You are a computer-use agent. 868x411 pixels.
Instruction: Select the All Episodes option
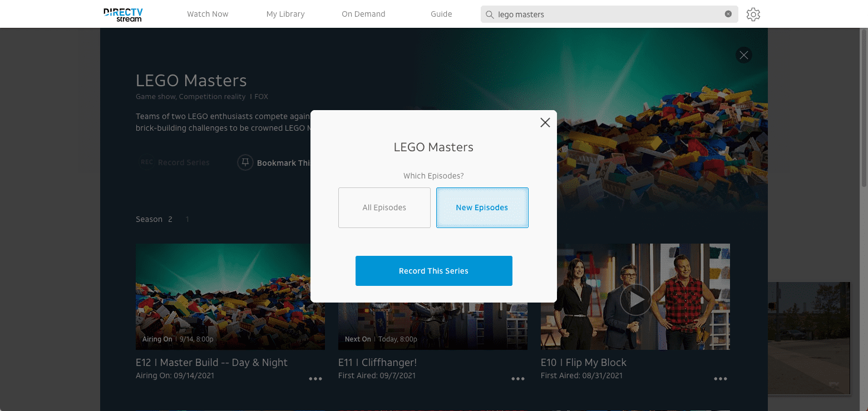coord(384,207)
